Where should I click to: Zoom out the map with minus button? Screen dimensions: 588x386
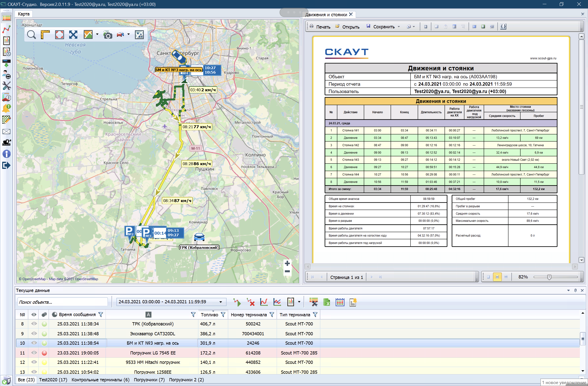[x=287, y=272]
